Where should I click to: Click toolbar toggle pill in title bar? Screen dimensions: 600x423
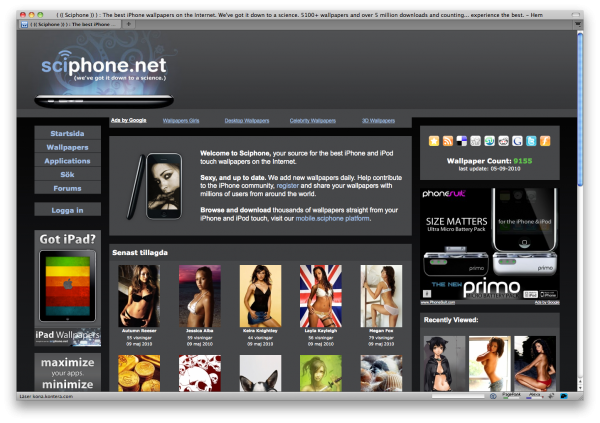[576, 15]
